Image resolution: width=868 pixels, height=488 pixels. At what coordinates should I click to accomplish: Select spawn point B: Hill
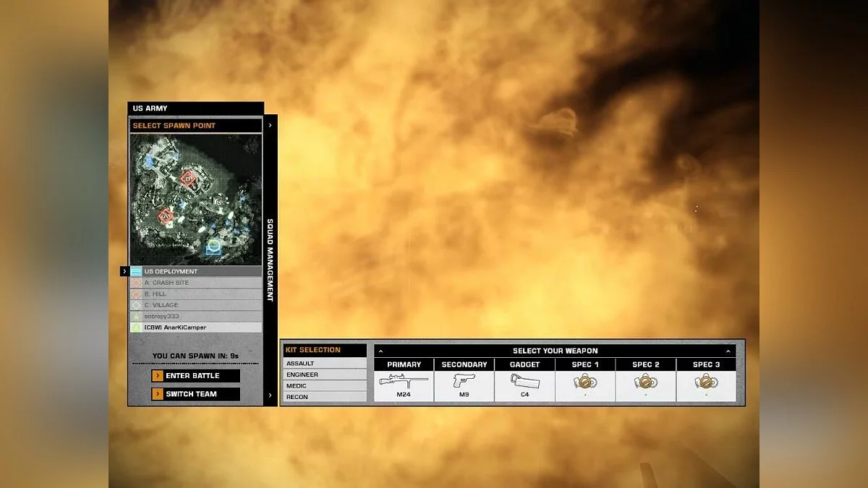[196, 294]
